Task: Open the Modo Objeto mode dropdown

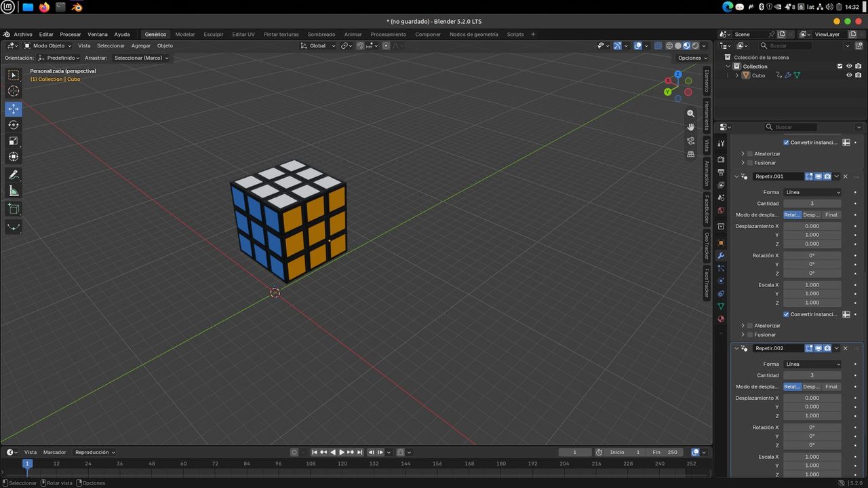Action: (48, 45)
